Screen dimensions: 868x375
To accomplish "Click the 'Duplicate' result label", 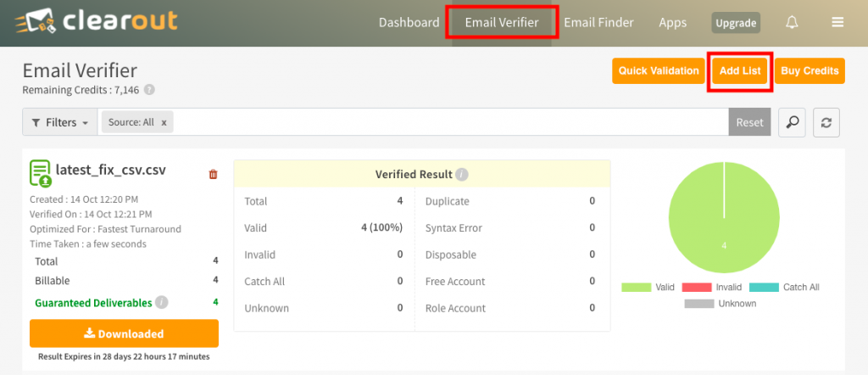I will (x=448, y=201).
